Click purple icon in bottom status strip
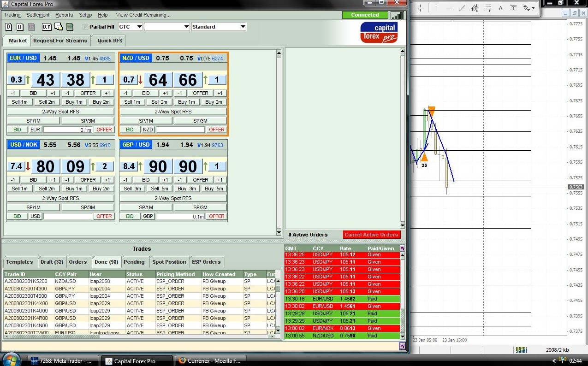Image resolution: width=588 pixels, height=366 pixels. pyautogui.click(x=402, y=346)
